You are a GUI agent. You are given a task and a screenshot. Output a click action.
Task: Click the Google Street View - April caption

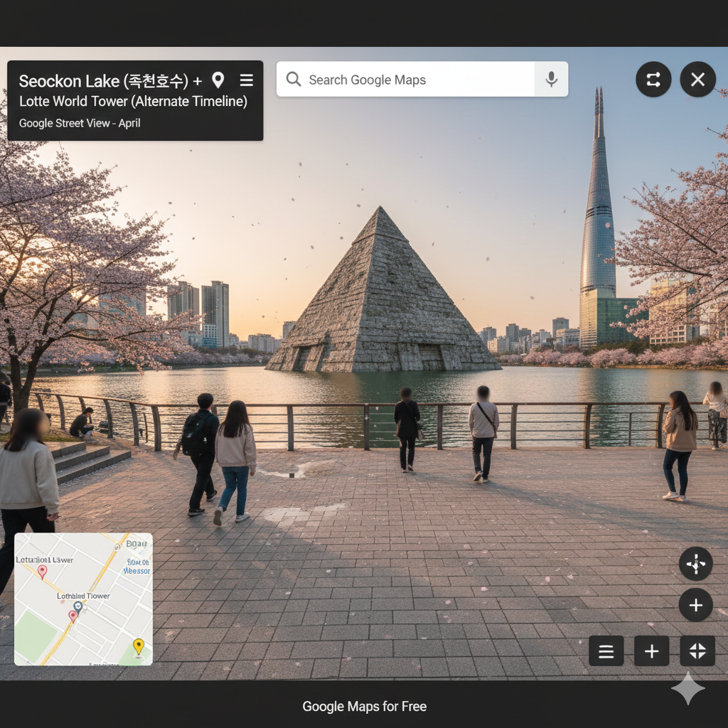tap(80, 123)
